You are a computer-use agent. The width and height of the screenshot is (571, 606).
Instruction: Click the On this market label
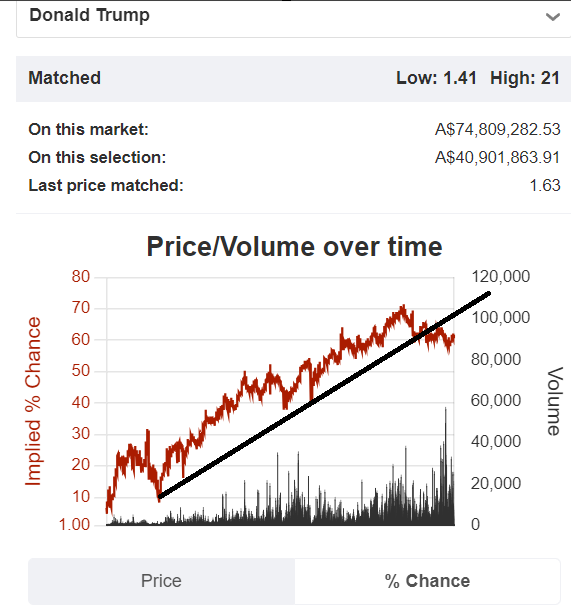click(89, 129)
